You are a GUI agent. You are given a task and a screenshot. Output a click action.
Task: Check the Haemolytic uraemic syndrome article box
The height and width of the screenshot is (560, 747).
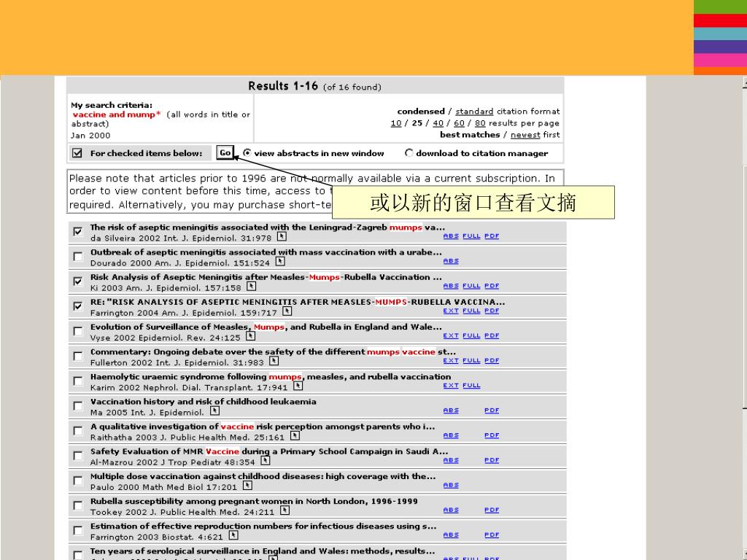tap(78, 381)
